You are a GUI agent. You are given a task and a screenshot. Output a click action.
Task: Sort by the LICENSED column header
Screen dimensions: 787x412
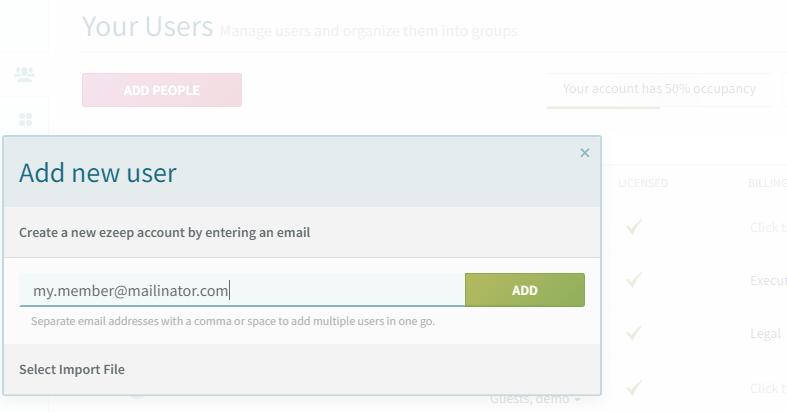pyautogui.click(x=642, y=183)
